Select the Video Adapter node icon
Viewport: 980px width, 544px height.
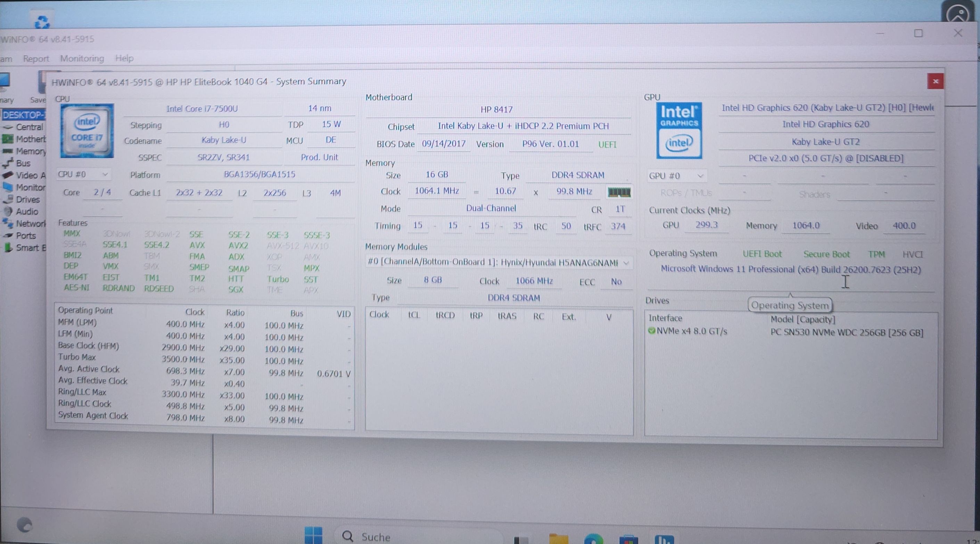click(x=8, y=175)
